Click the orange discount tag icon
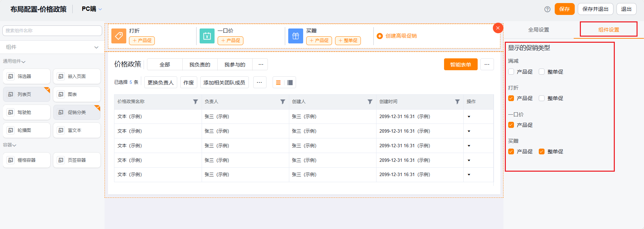 pos(119,36)
